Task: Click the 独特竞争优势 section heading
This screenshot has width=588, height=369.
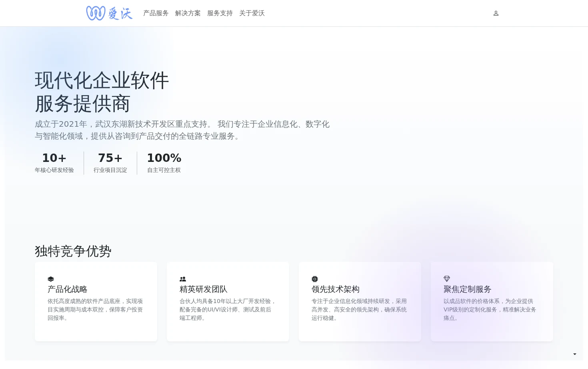Action: [73, 251]
